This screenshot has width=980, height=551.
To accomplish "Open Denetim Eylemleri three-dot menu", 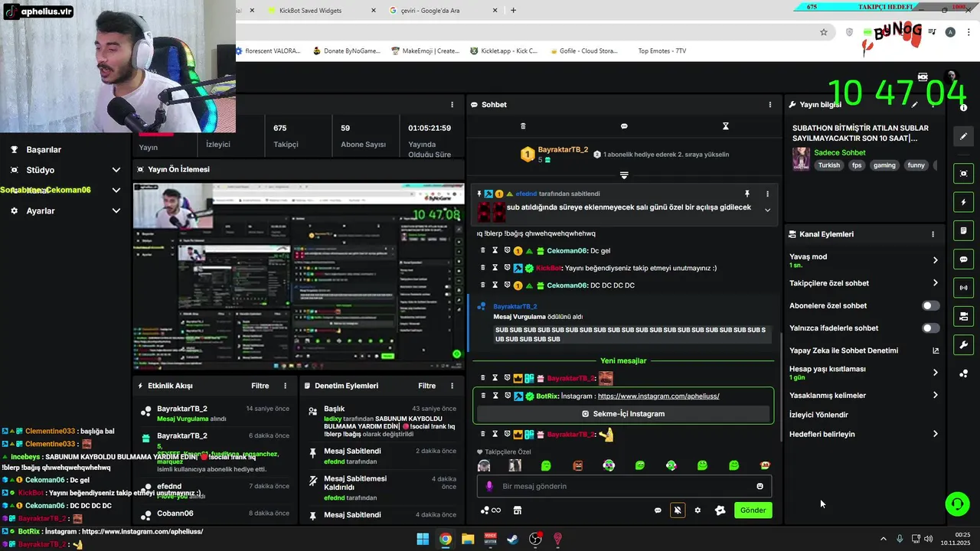I will [452, 386].
